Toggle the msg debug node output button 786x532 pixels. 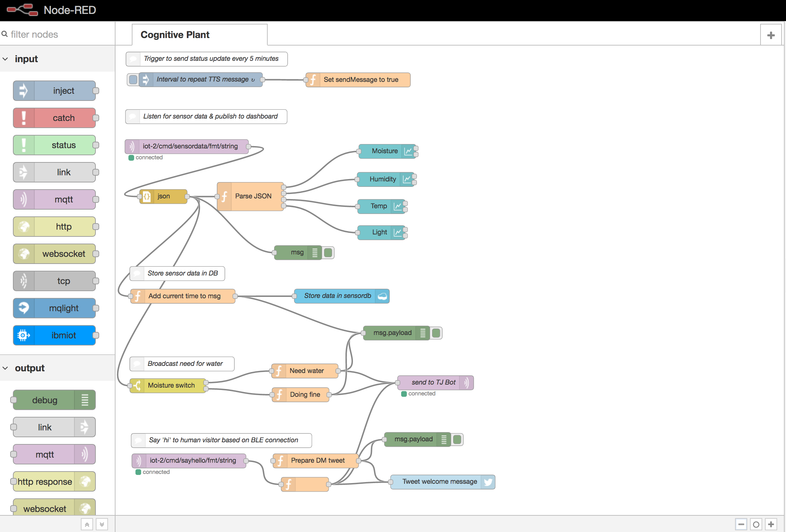tap(328, 252)
